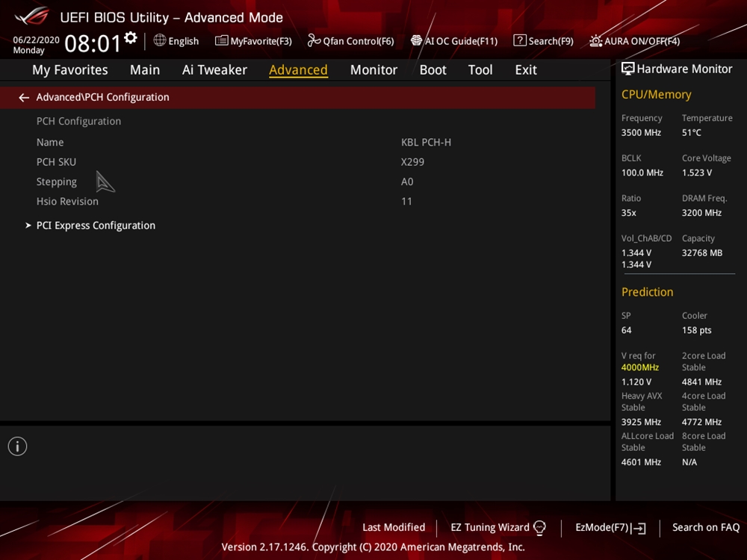The width and height of the screenshot is (747, 560).
Task: Switch to the Tool tab
Action: tap(480, 70)
